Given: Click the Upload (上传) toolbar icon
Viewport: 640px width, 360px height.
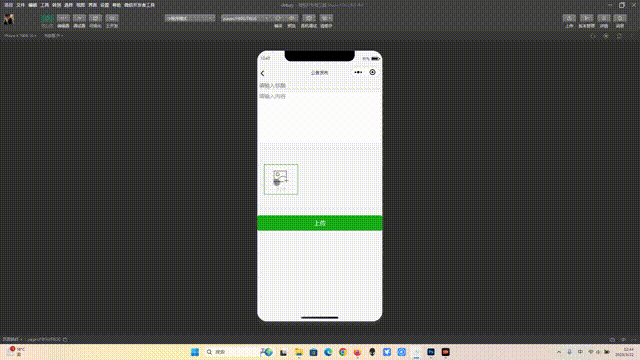Looking at the screenshot, I should pos(569,18).
